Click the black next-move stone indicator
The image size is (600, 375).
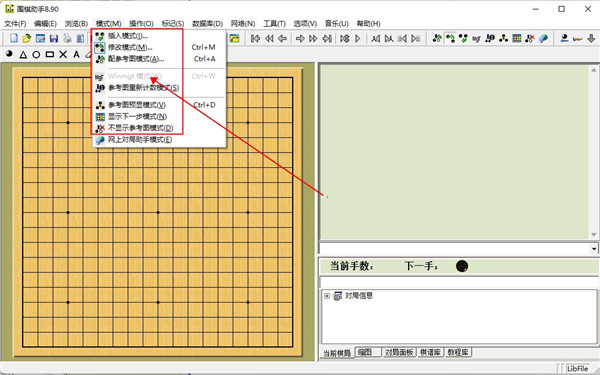click(462, 266)
